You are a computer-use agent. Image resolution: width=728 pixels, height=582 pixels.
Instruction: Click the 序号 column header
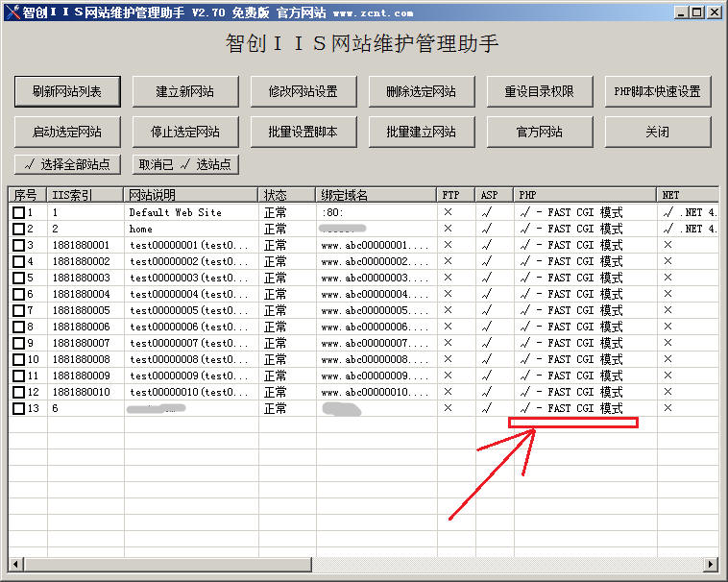click(x=28, y=195)
